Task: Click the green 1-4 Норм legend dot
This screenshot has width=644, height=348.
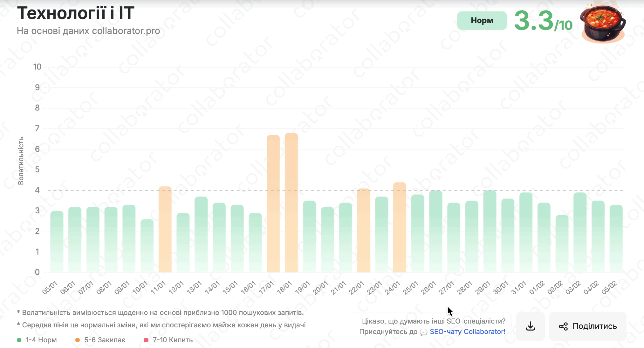Action: pos(19,340)
